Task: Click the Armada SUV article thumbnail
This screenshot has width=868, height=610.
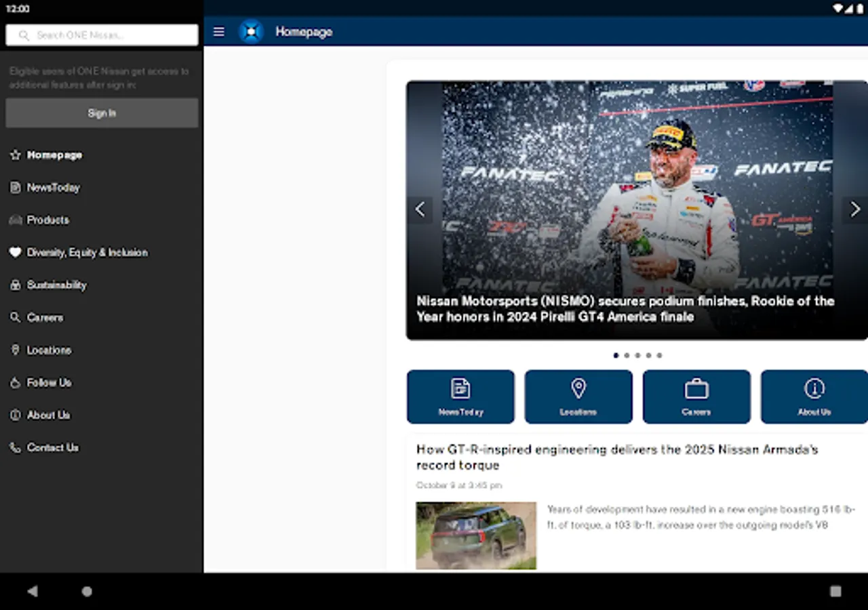Action: [x=476, y=535]
